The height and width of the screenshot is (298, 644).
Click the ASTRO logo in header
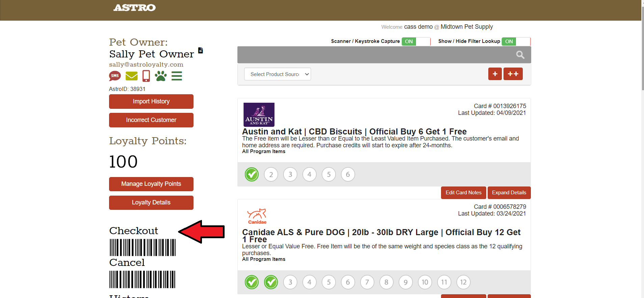point(134,8)
